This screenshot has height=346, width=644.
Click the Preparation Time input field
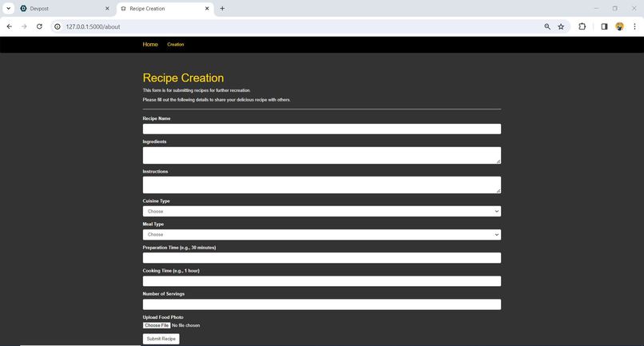pos(321,258)
